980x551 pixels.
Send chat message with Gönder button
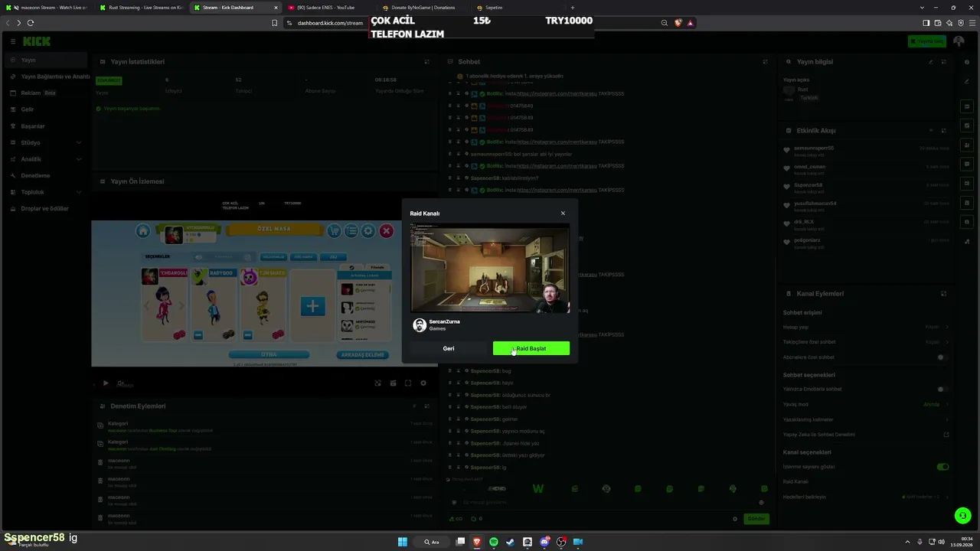(x=756, y=519)
